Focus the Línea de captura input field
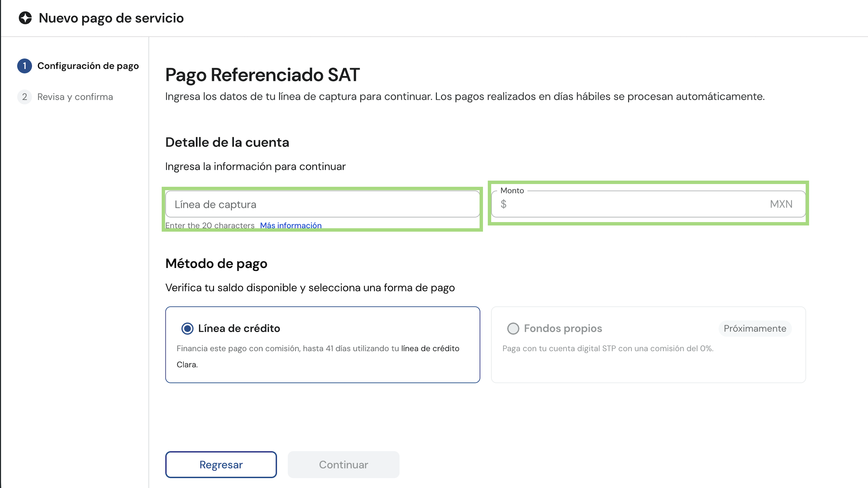The height and width of the screenshot is (488, 868). coord(322,204)
